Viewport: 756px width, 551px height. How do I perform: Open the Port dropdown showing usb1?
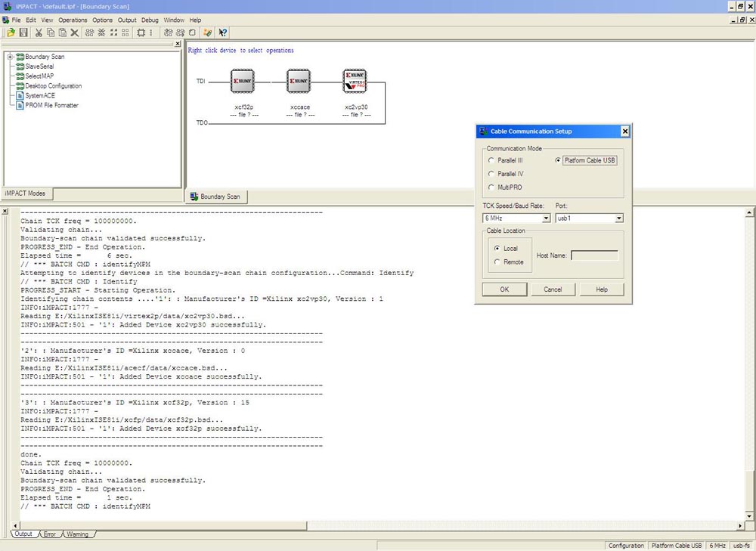[x=618, y=218]
